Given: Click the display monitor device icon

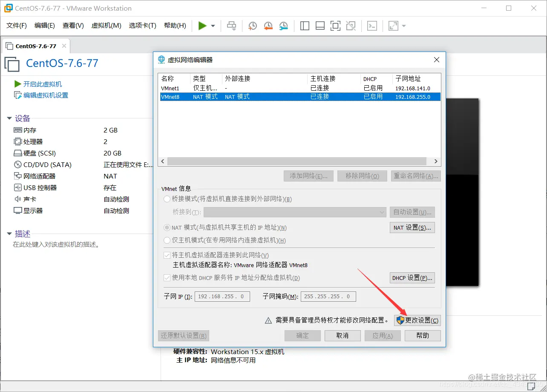Looking at the screenshot, I should coord(17,210).
